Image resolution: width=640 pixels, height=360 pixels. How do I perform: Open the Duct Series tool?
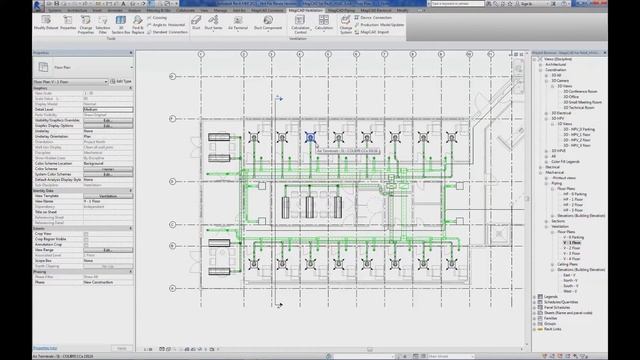[213, 23]
